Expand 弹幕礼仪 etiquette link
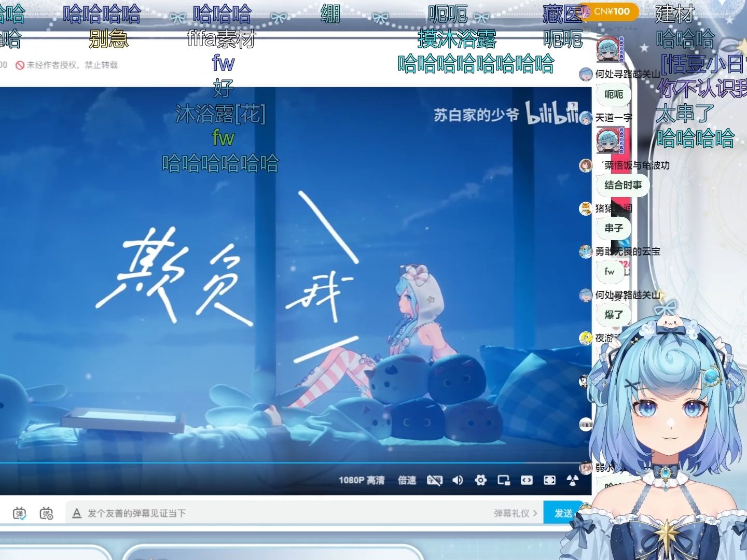The width and height of the screenshot is (747, 560). [515, 513]
